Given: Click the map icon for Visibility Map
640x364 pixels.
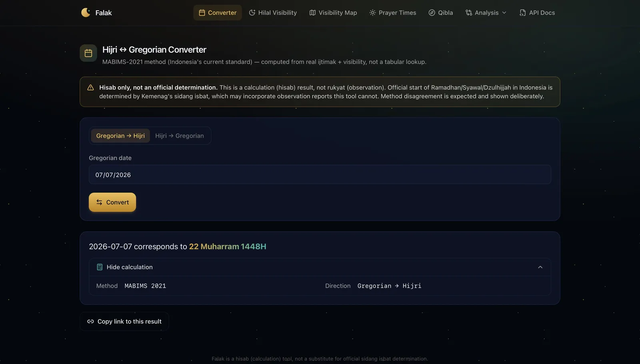Looking at the screenshot, I should coord(312,13).
